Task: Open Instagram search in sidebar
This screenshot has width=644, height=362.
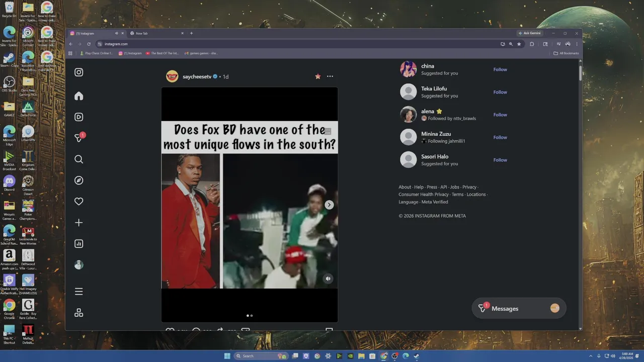Action: (78, 159)
